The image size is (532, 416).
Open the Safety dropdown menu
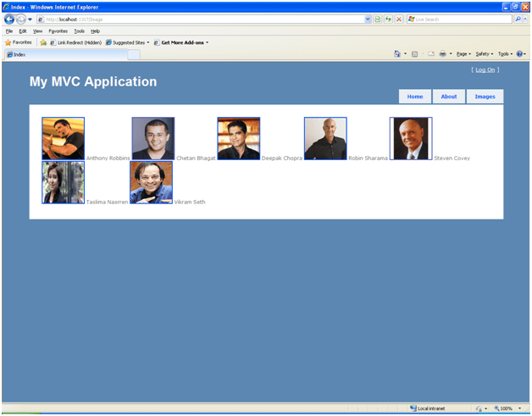click(483, 53)
